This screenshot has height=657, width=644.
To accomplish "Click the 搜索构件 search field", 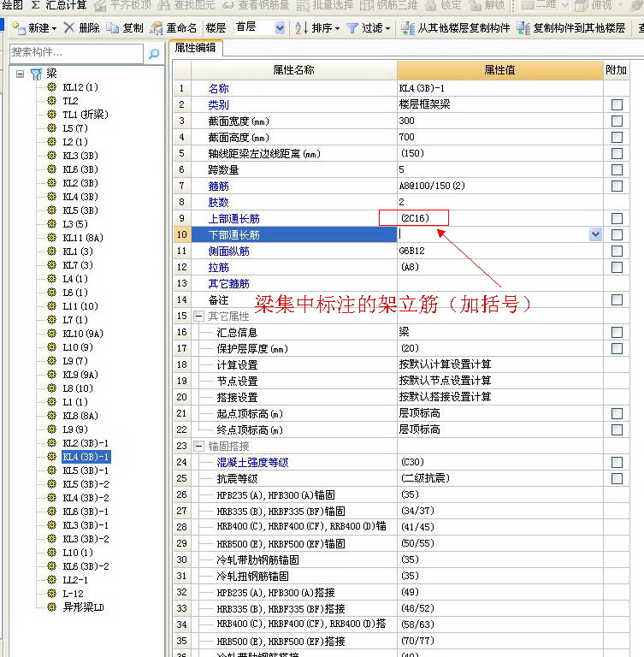I will pyautogui.click(x=76, y=53).
